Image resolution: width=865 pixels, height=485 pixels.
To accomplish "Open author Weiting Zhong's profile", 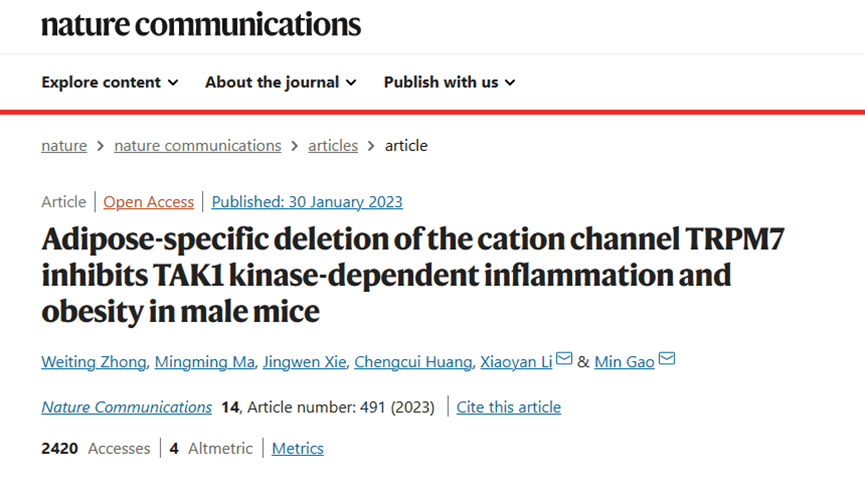I will tap(92, 362).
